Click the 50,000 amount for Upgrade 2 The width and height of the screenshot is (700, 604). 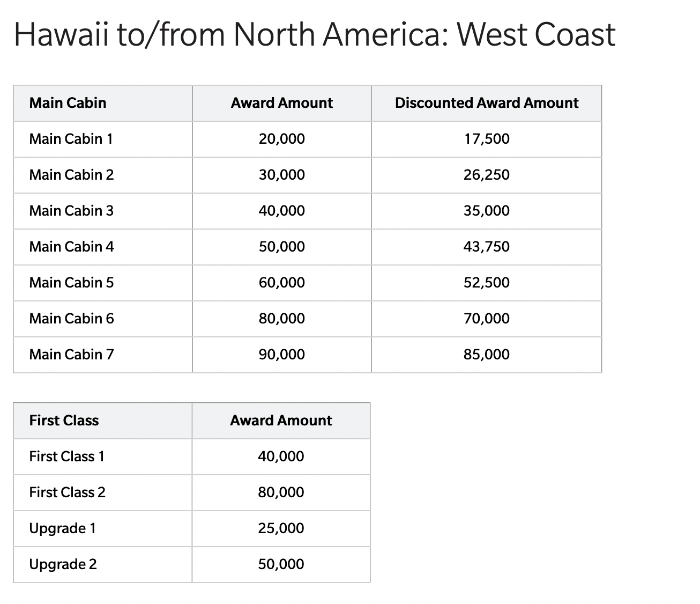pyautogui.click(x=281, y=564)
